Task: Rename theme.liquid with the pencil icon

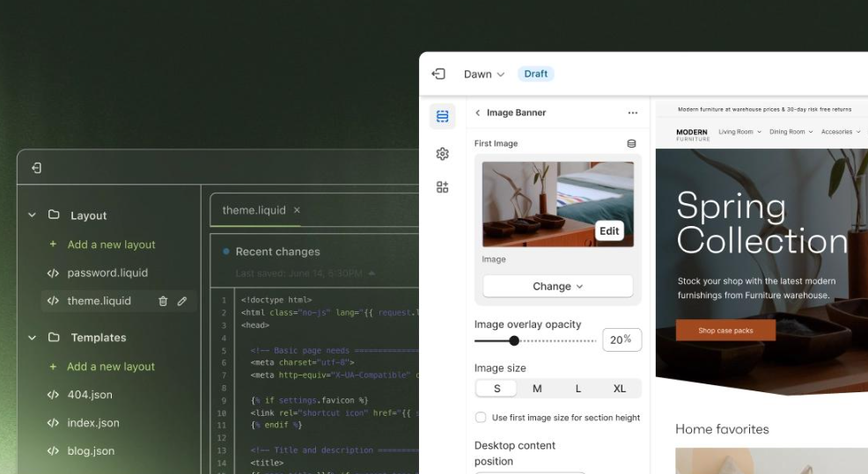Action: pyautogui.click(x=182, y=302)
